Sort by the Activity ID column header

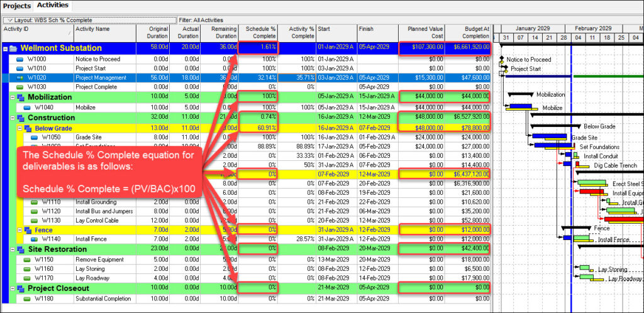(x=38, y=33)
